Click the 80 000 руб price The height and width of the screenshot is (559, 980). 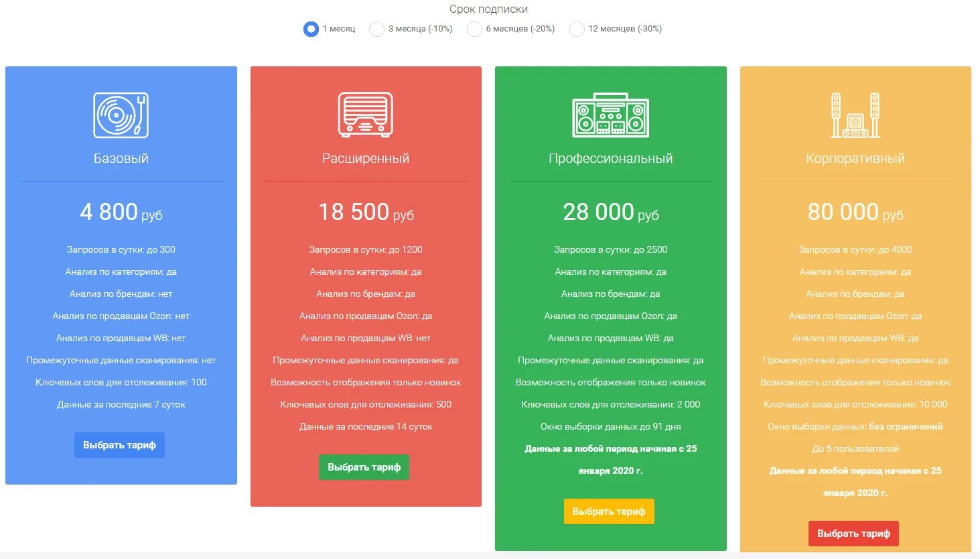pyautogui.click(x=855, y=212)
